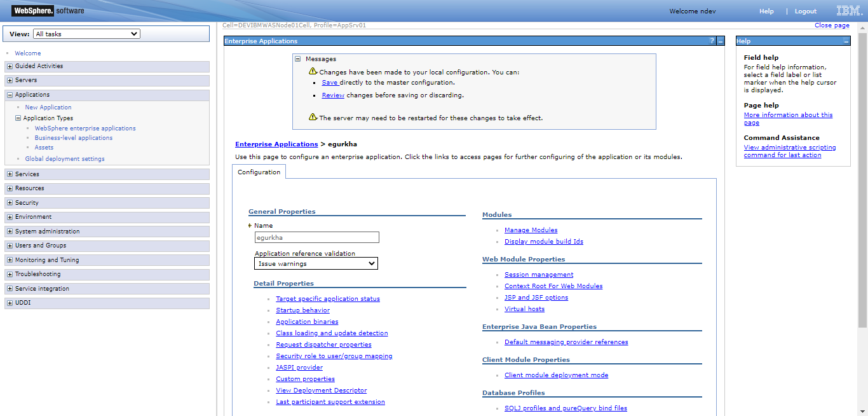Collapse the Application Types subtree
The image size is (868, 416).
18,118
